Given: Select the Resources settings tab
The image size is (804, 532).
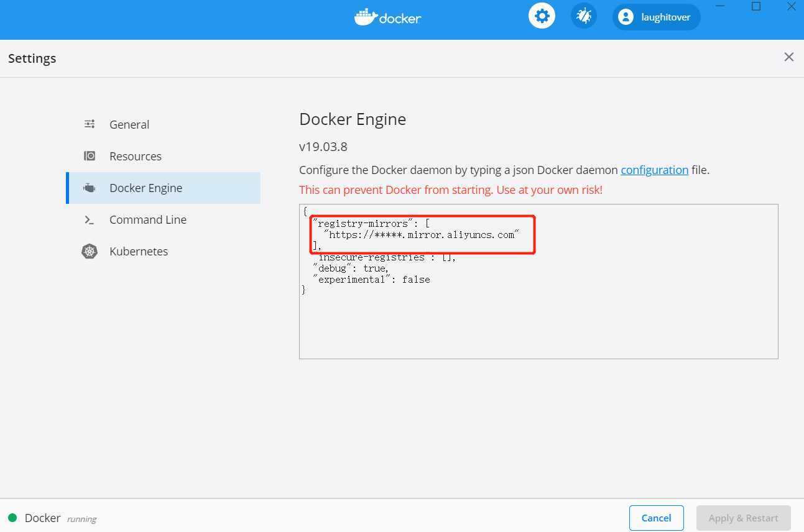Looking at the screenshot, I should [164, 156].
